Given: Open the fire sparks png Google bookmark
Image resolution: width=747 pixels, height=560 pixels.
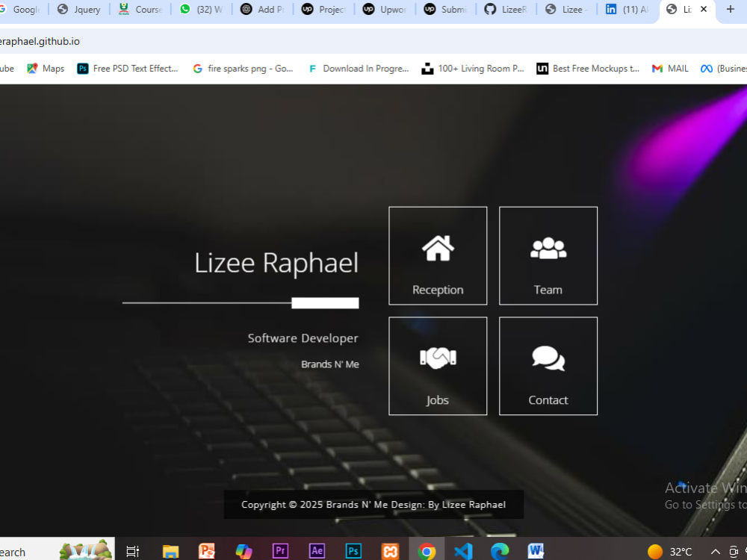Looking at the screenshot, I should [x=243, y=69].
